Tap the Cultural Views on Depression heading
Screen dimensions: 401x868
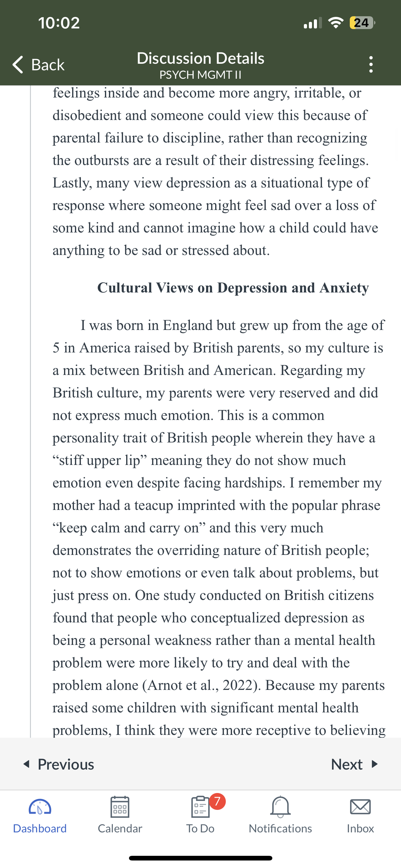point(233,287)
